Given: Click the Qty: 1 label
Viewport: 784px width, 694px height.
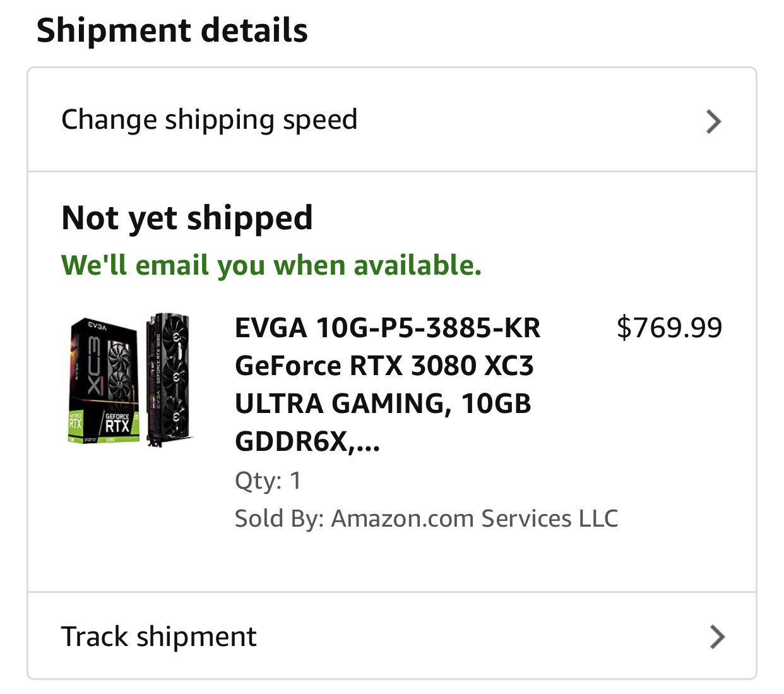Looking at the screenshot, I should (x=268, y=481).
